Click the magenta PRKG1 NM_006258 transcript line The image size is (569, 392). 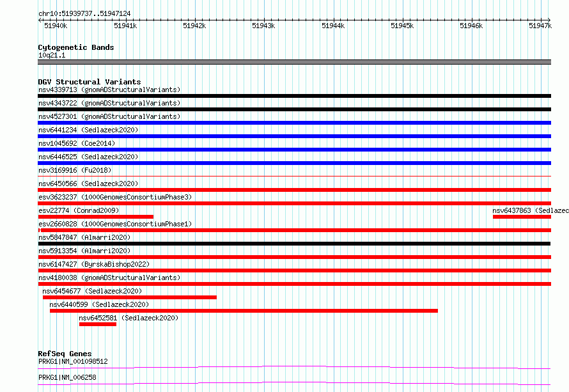[294, 383]
